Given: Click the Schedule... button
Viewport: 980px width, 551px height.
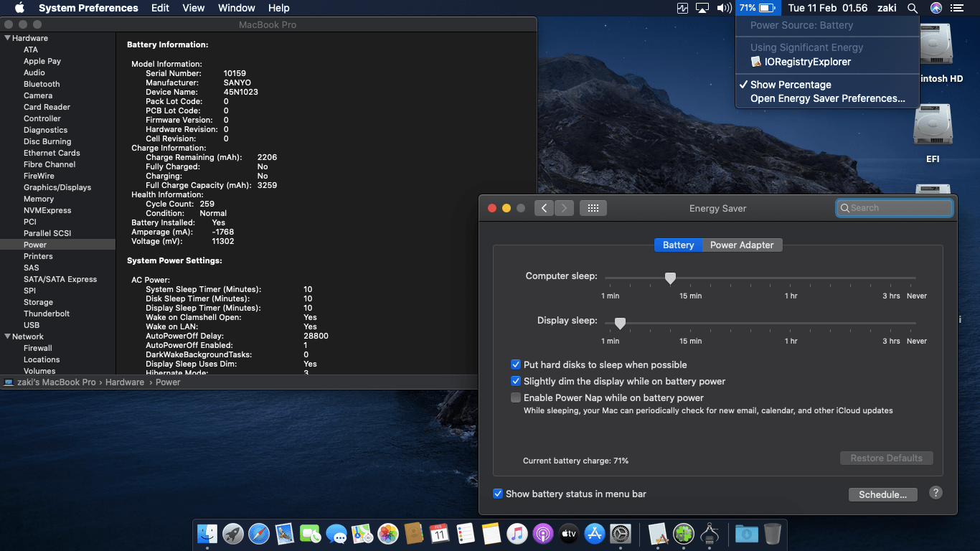Looking at the screenshot, I should tap(882, 494).
